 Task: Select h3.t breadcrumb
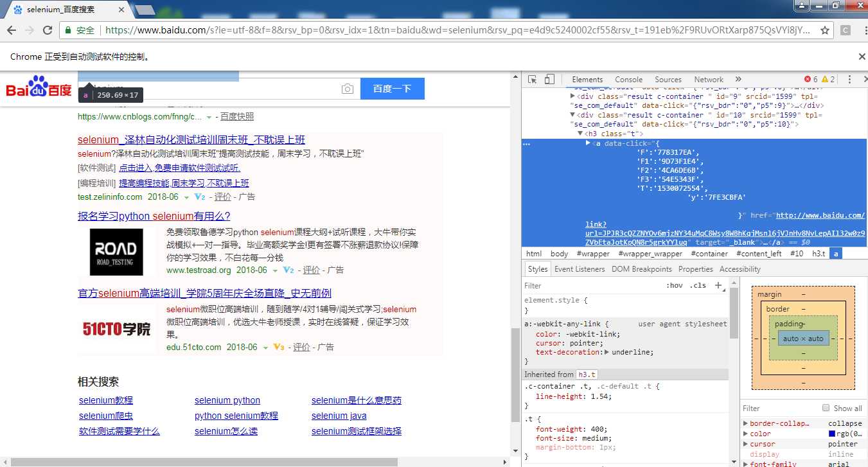click(x=819, y=254)
